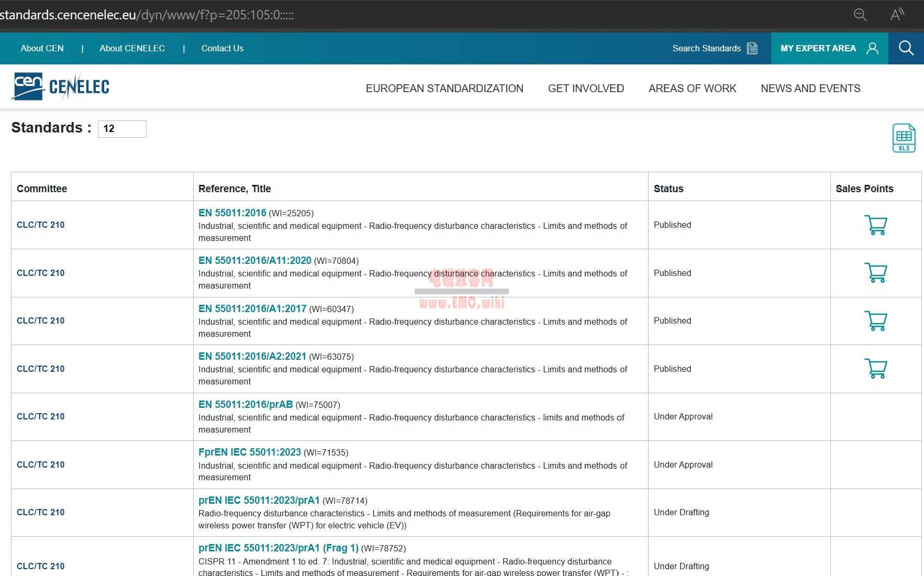Open the EN 55011:2016/A1:2017 link
The height and width of the screenshot is (576, 924).
(252, 308)
